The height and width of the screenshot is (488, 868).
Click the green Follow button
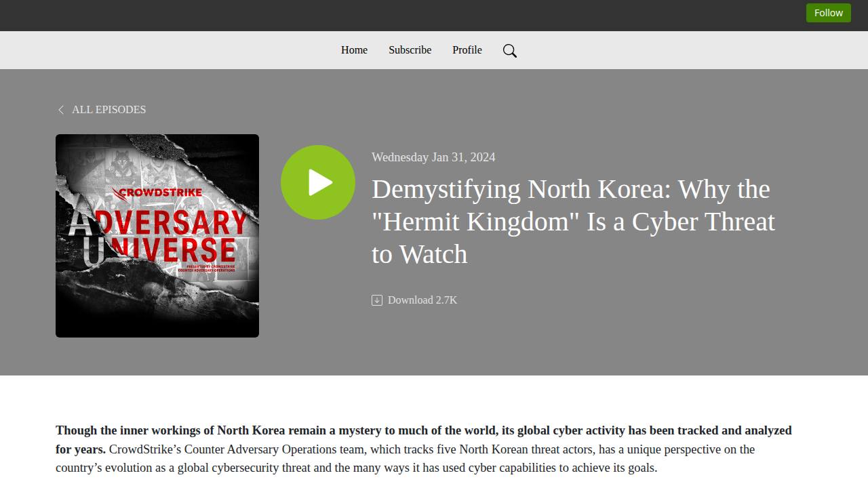pyautogui.click(x=828, y=13)
